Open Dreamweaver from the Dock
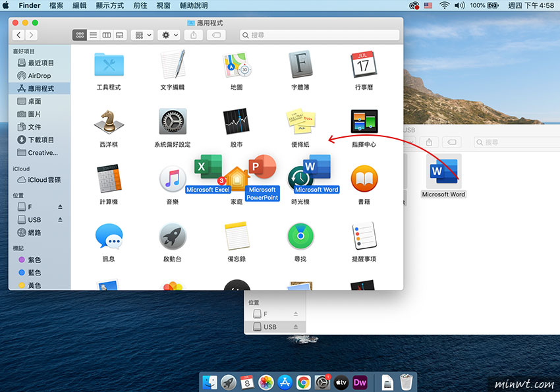The height and width of the screenshot is (392, 560). click(360, 383)
